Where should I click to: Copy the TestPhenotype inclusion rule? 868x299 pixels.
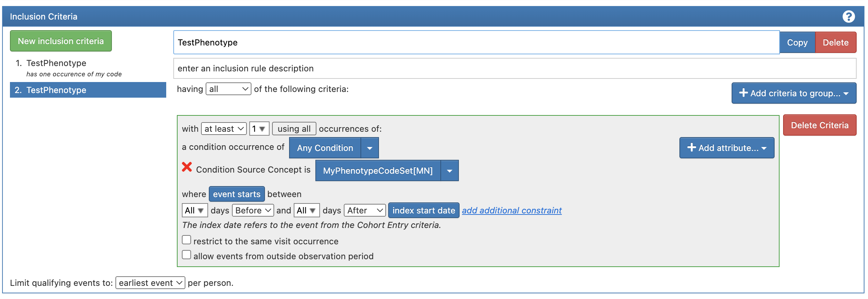point(797,43)
